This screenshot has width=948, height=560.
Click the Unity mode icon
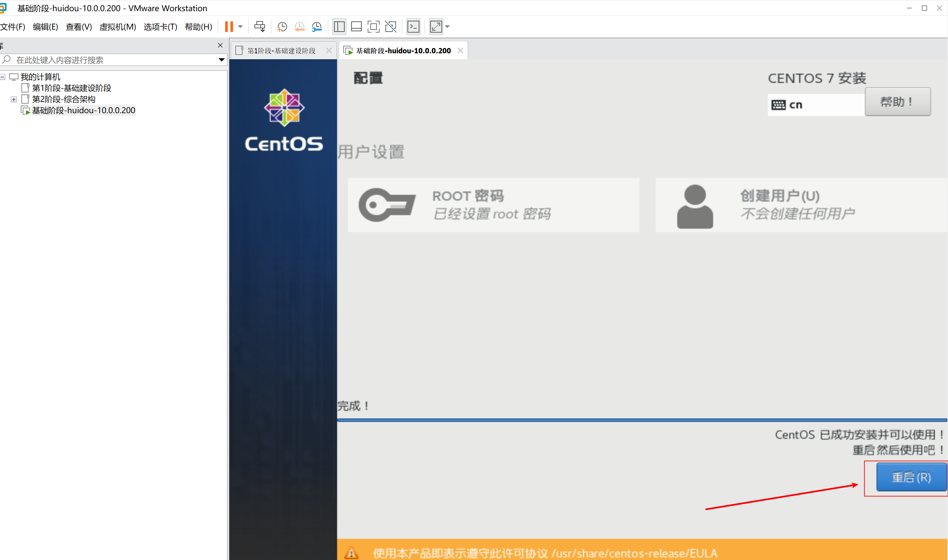click(x=391, y=26)
